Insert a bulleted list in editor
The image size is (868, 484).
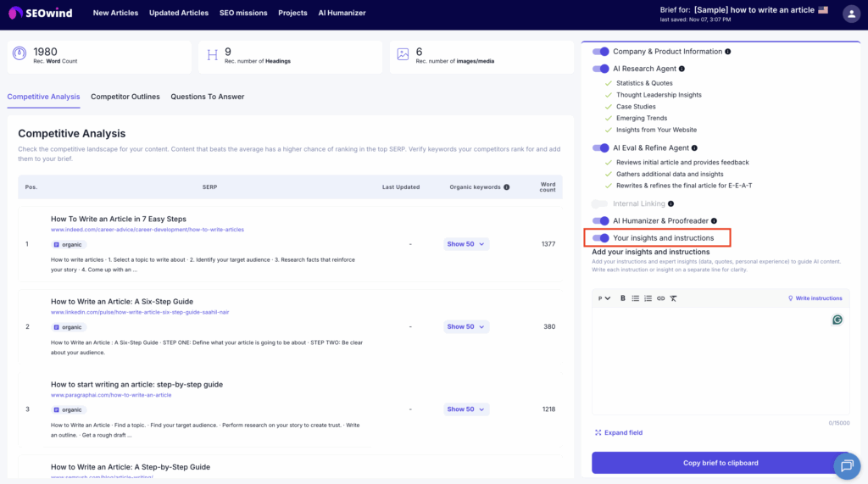click(635, 298)
